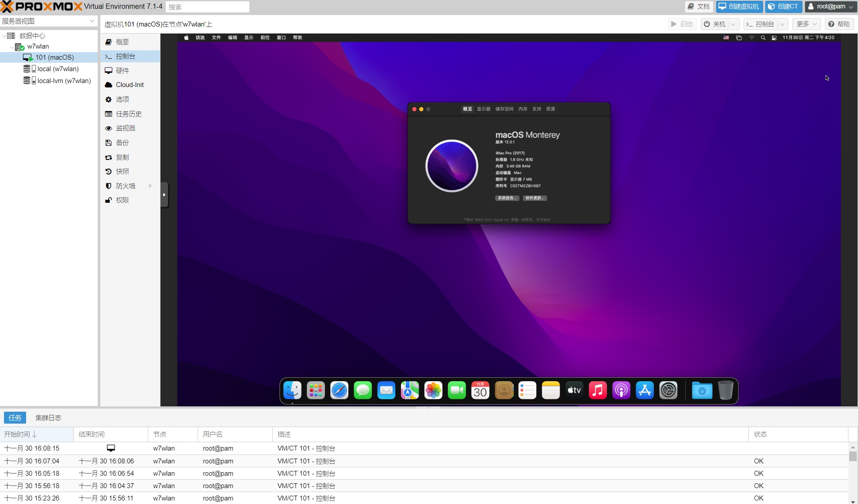The image size is (859, 504).
Task: Switch to Cluster Log tab
Action: point(48,417)
